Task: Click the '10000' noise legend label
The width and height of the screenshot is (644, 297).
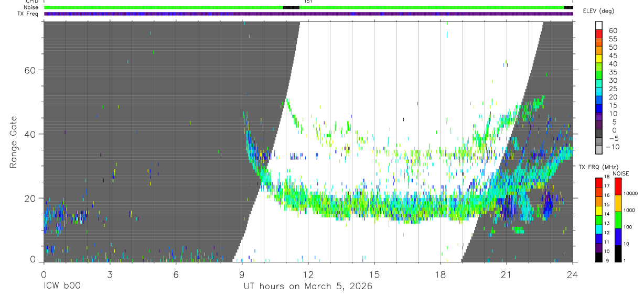Action: click(x=631, y=194)
